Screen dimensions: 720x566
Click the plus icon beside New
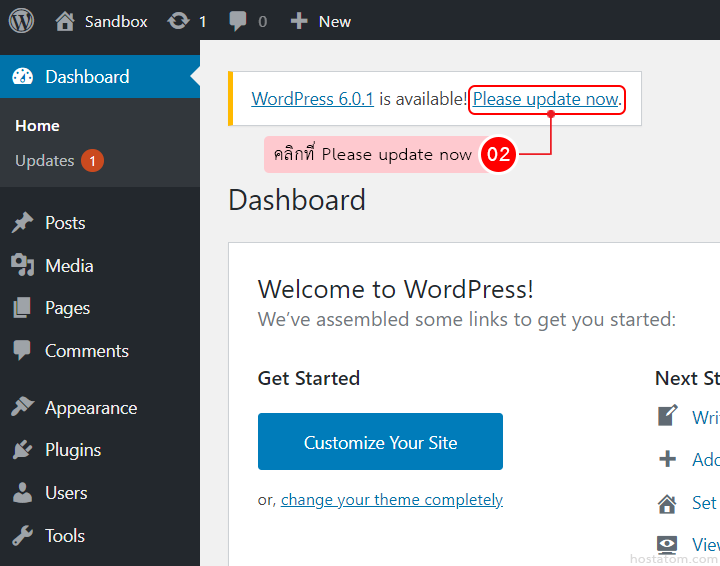(298, 21)
